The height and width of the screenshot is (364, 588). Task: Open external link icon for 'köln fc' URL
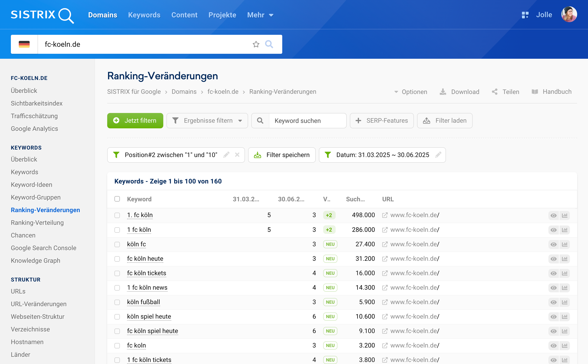385,244
